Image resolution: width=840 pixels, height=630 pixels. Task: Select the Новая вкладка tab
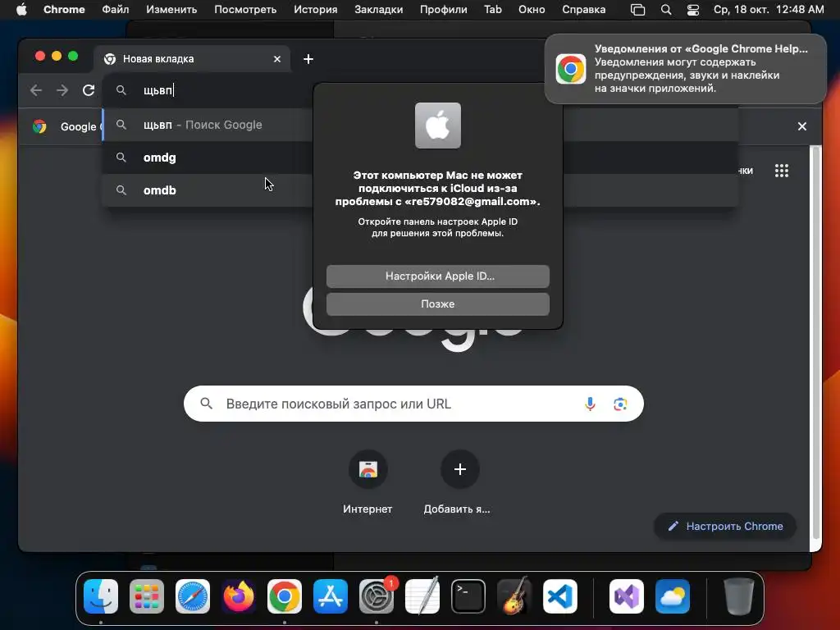(x=192, y=59)
